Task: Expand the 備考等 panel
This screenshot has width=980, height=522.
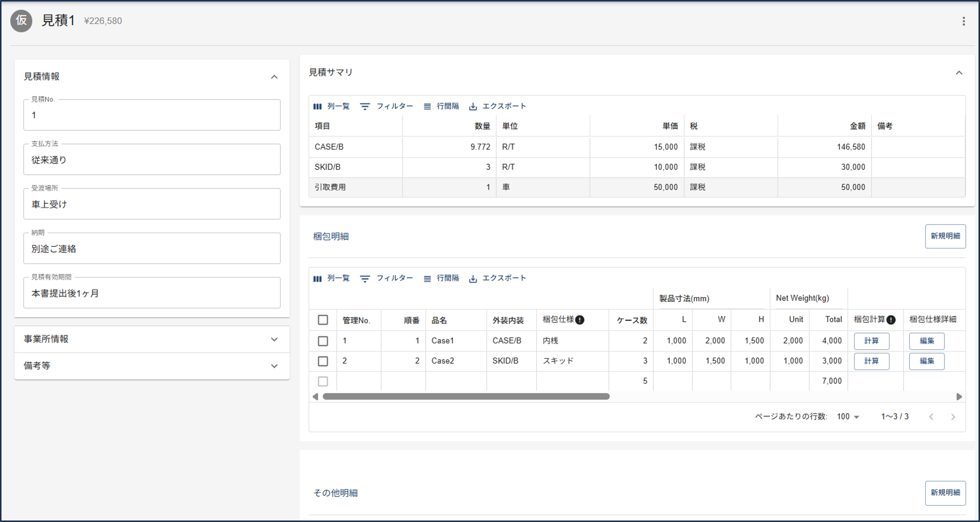Action: [x=274, y=366]
